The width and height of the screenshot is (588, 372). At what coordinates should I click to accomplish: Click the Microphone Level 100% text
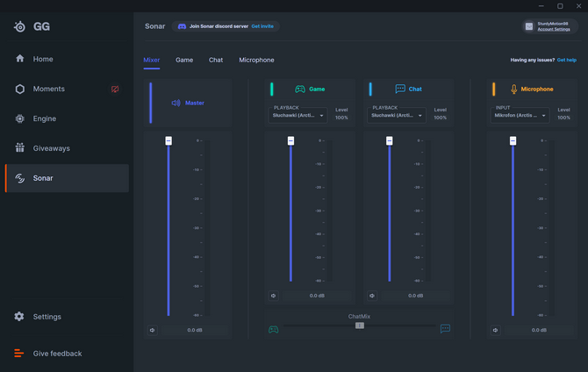(563, 114)
